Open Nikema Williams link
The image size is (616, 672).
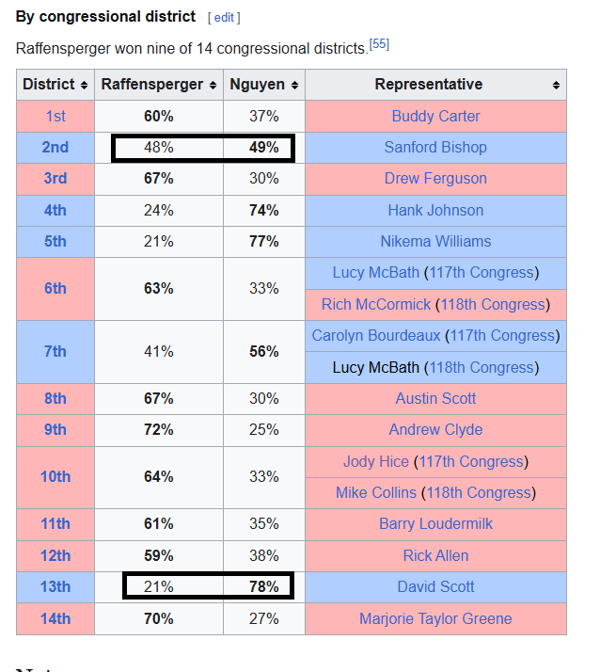pyautogui.click(x=435, y=241)
